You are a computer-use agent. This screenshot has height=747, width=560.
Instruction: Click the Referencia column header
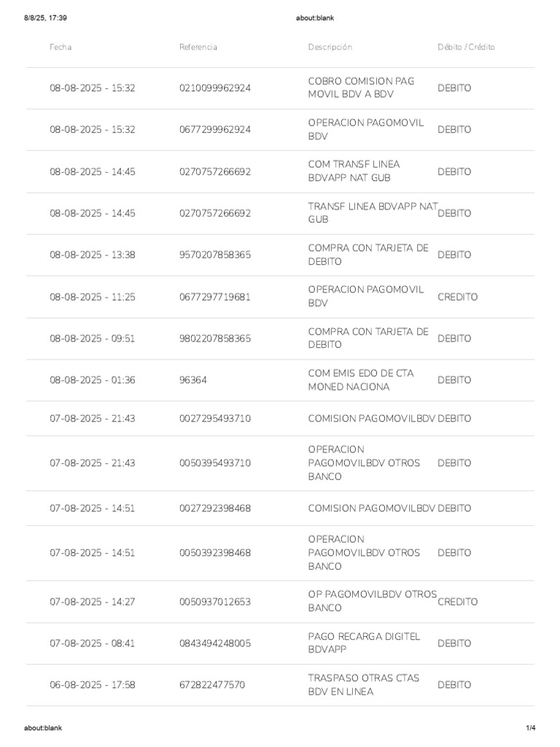[x=198, y=47]
